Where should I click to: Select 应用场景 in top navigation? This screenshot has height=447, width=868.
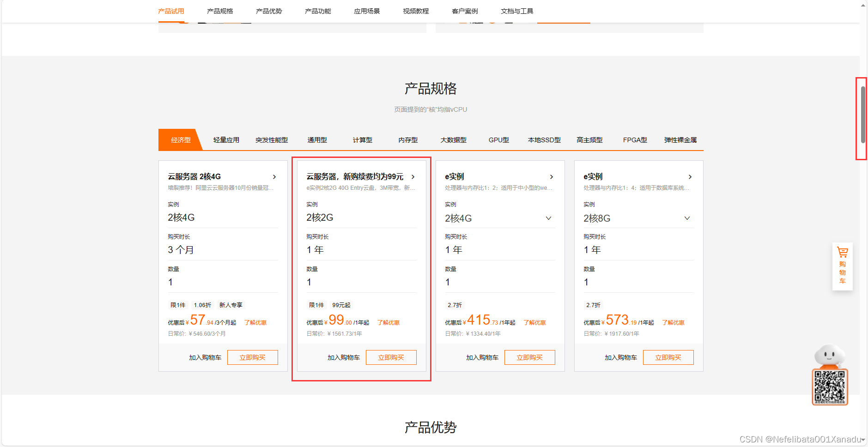click(x=367, y=11)
